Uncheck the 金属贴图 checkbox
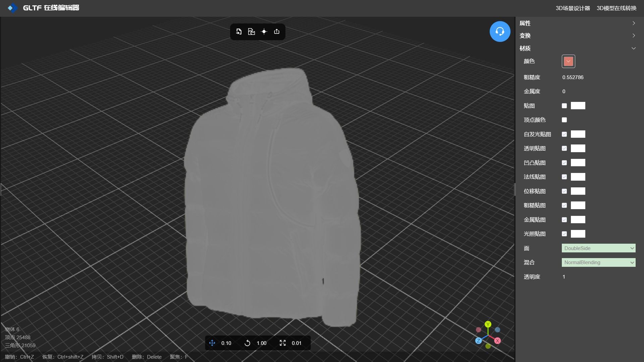The height and width of the screenshot is (362, 644). [564, 220]
